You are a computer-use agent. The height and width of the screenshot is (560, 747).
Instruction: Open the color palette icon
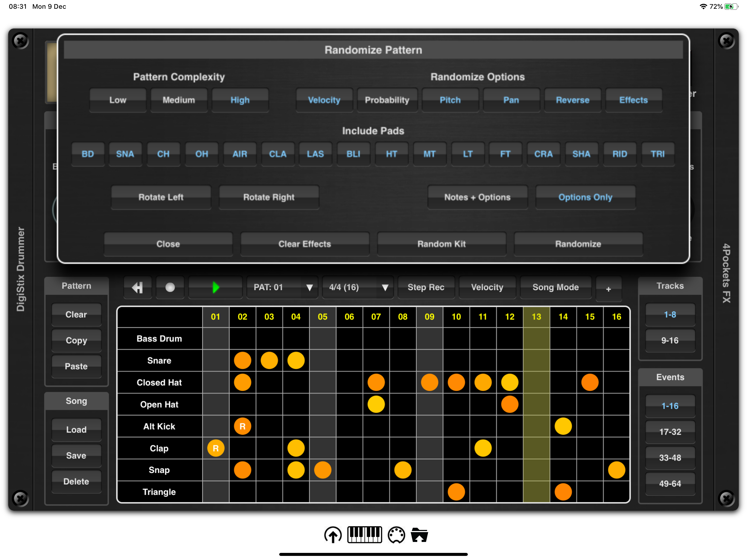396,535
